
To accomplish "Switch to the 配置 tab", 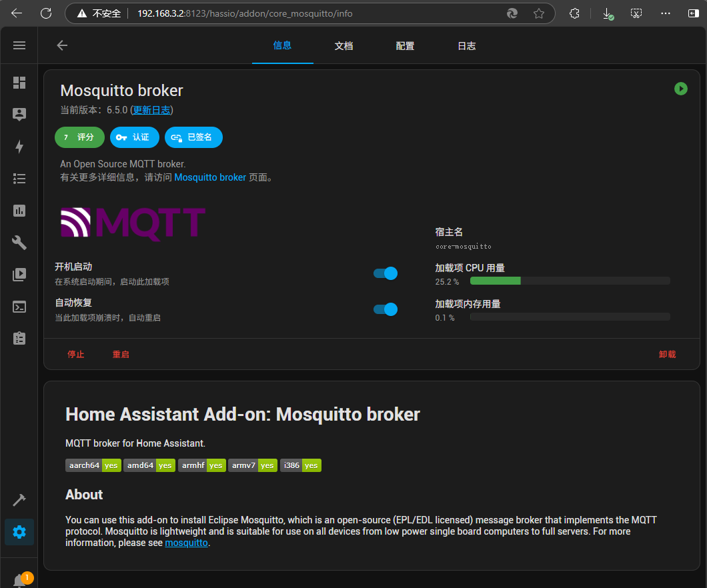I will click(x=405, y=46).
